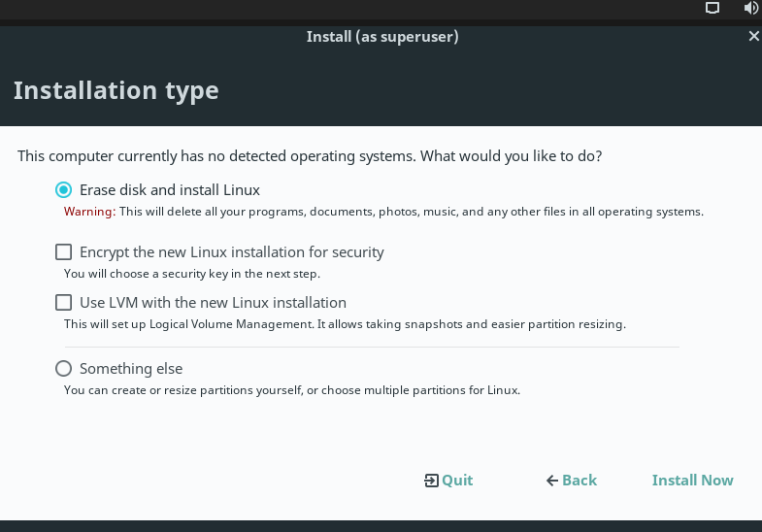The height and width of the screenshot is (532, 762).
Task: Click the 'Install (as superuser)' window title
Action: pos(382,37)
